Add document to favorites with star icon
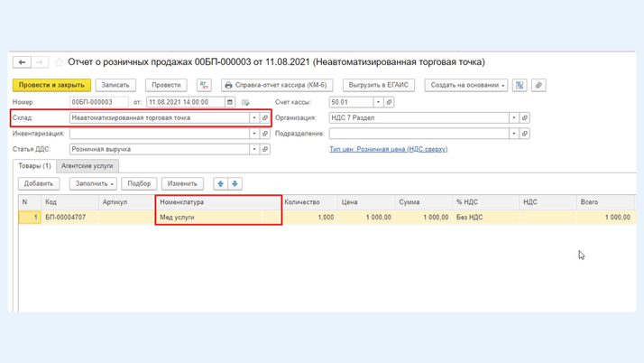This screenshot has height=363, width=644. pyautogui.click(x=59, y=62)
